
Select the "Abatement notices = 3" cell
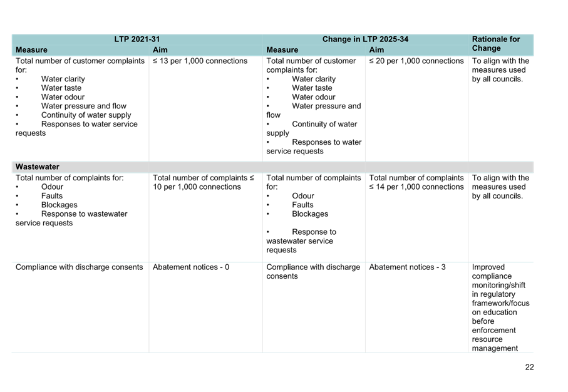click(x=407, y=267)
